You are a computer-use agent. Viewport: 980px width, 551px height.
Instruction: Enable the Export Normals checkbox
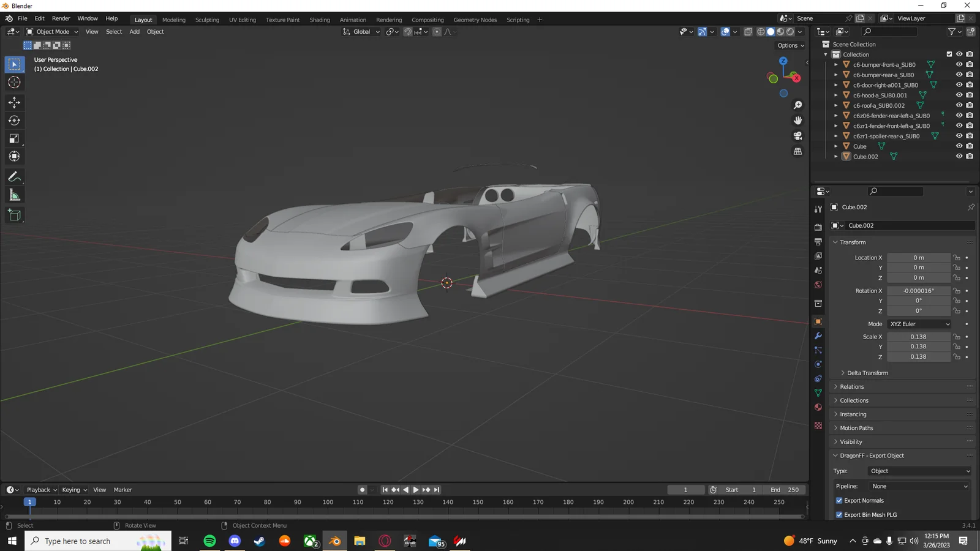tap(839, 500)
